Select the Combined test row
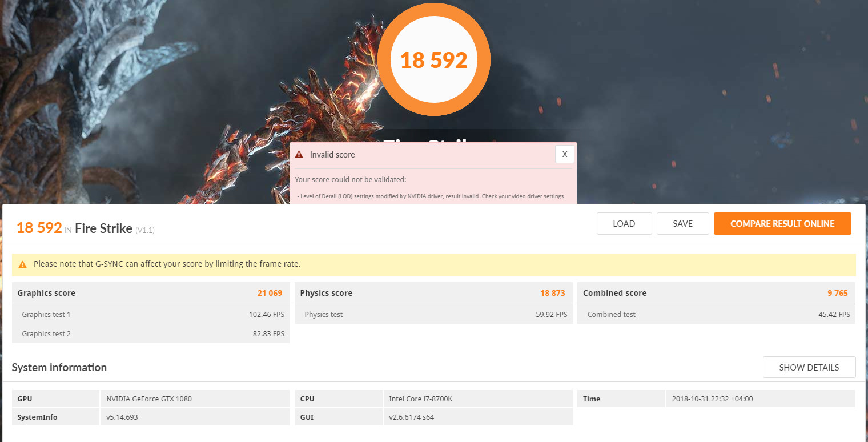 (x=717, y=314)
